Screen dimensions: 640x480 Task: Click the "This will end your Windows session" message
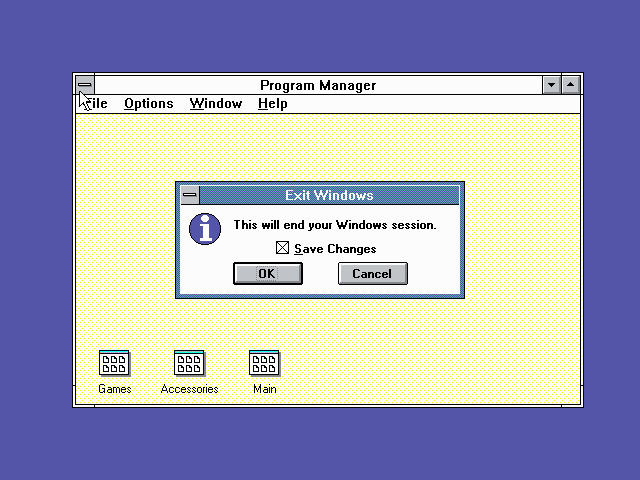click(x=335, y=225)
